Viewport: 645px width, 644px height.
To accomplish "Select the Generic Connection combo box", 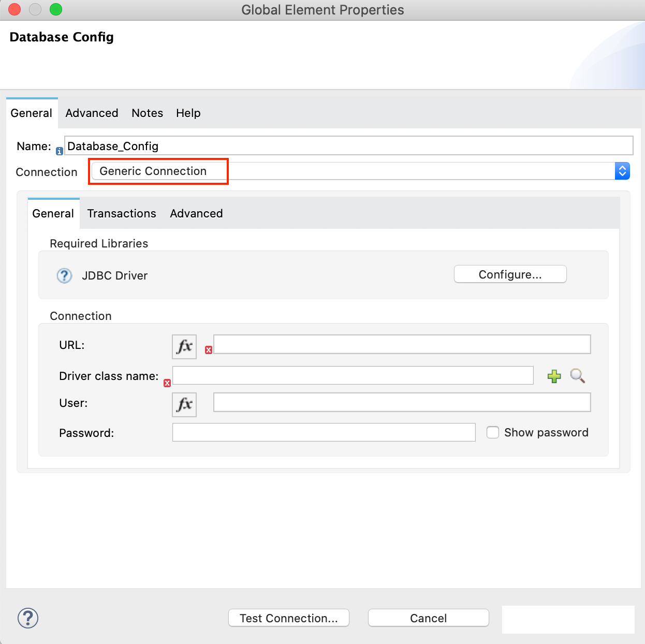I will (x=352, y=171).
